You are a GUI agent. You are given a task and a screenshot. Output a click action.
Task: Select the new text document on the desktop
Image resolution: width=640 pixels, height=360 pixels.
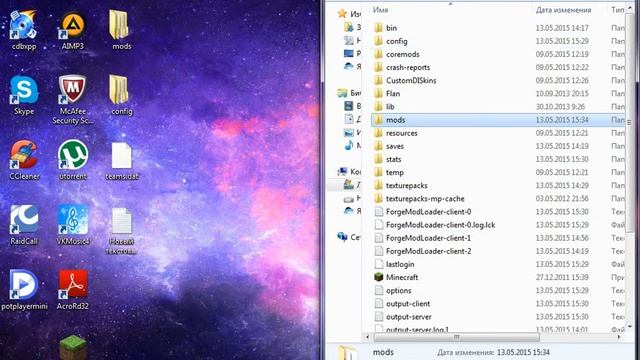coord(121,231)
